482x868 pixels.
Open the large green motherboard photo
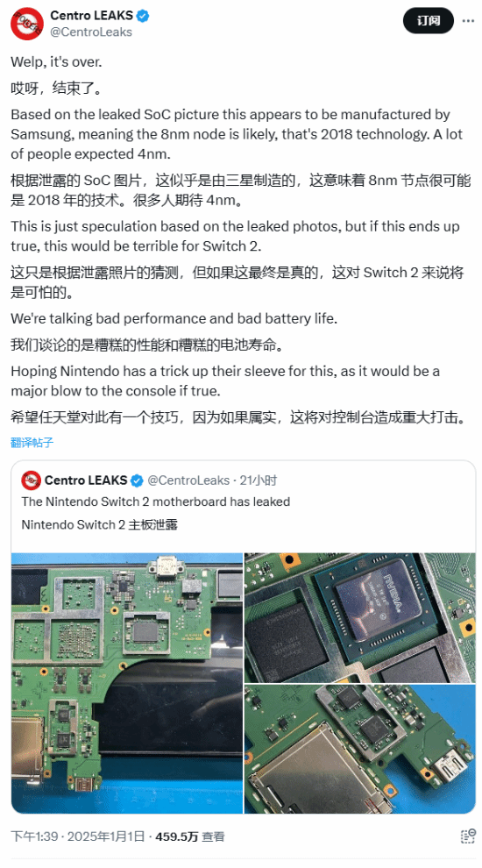tap(127, 683)
